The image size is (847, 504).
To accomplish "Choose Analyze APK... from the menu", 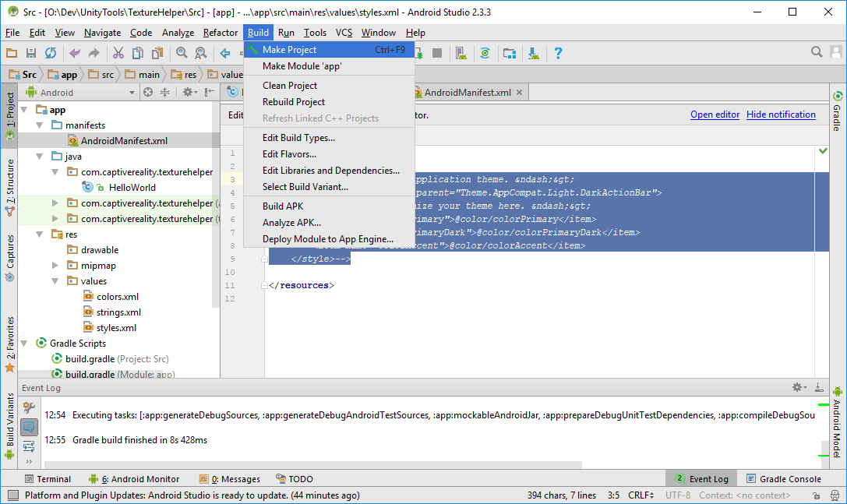I will (329, 223).
